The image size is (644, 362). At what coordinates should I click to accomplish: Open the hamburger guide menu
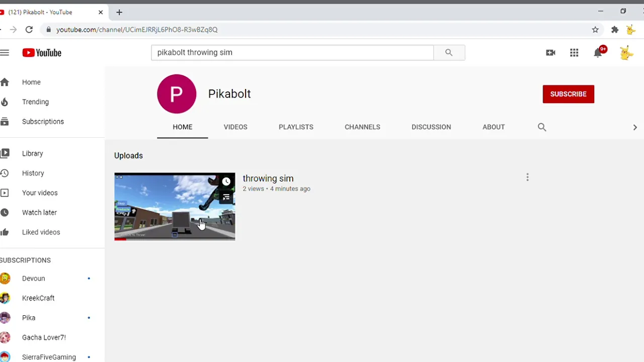coord(5,53)
